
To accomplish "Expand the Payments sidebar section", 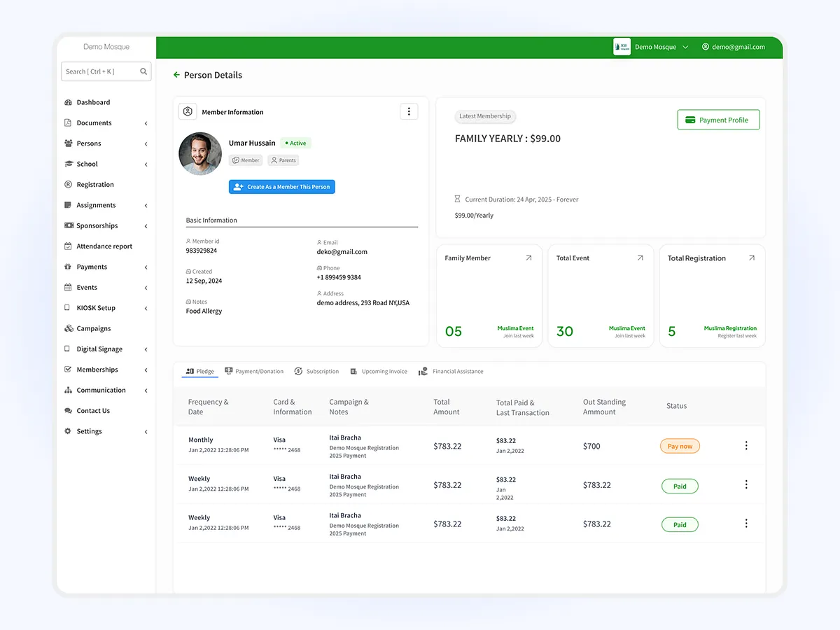I will click(x=146, y=267).
